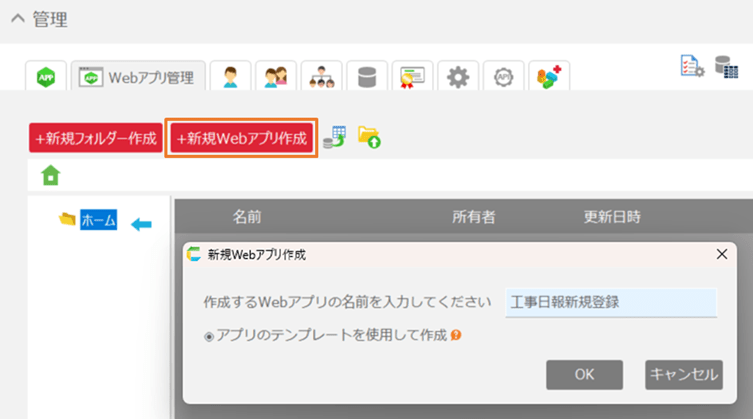Select the ホーム folder in tree

coord(98,220)
